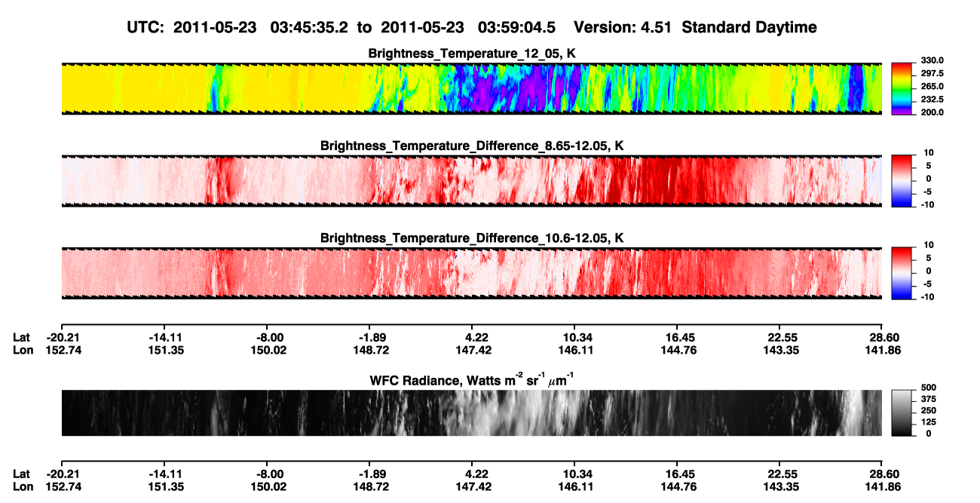
Task: Select the 8.65-12.05 difference image strip
Action: click(x=471, y=181)
